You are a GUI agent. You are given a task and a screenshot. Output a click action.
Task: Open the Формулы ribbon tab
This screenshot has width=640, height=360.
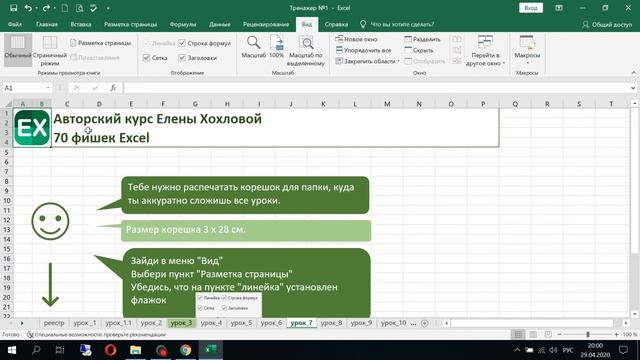pyautogui.click(x=182, y=24)
